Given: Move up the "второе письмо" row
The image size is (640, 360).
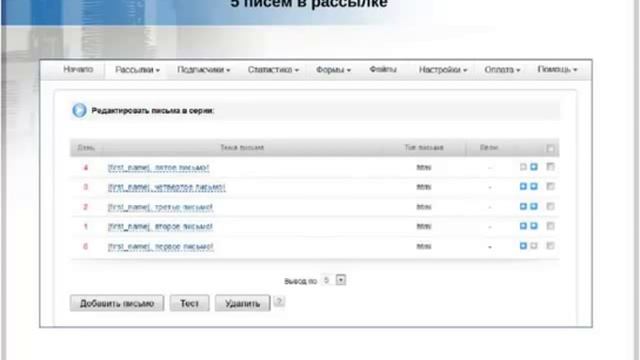Looking at the screenshot, I should click(523, 226).
